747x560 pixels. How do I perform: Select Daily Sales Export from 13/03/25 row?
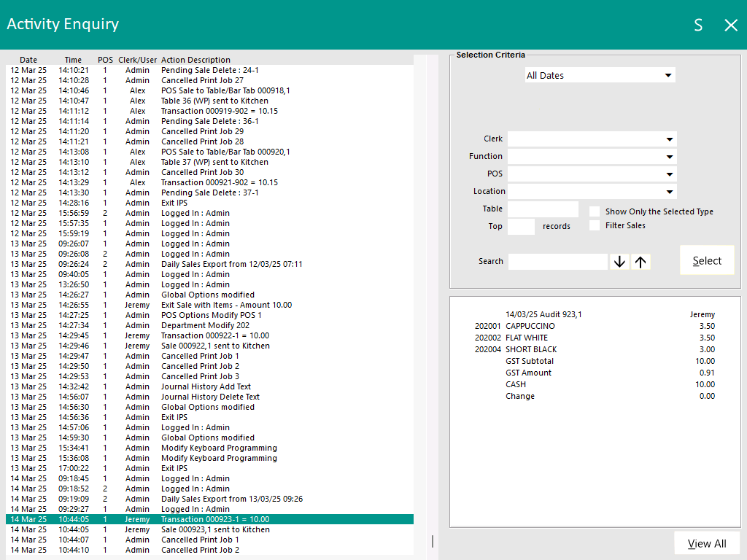[231, 499]
